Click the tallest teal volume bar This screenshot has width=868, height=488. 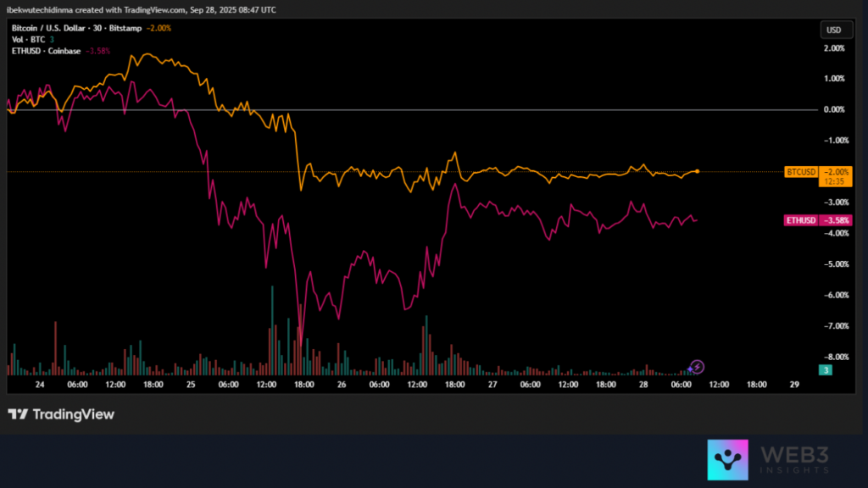[272, 330]
